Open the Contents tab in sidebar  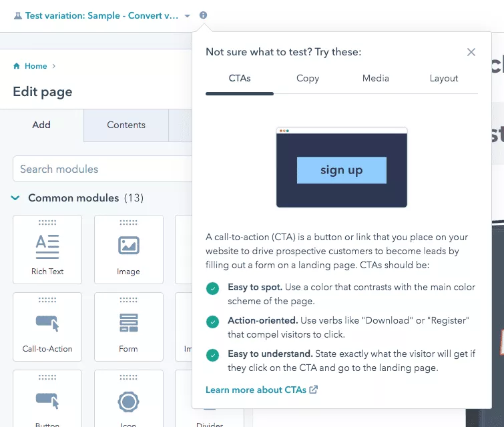click(126, 125)
